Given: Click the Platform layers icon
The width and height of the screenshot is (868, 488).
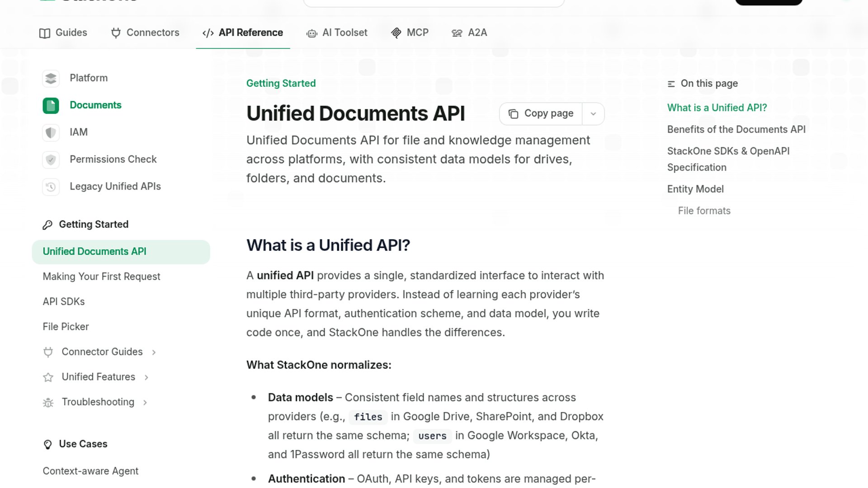Looking at the screenshot, I should point(51,78).
